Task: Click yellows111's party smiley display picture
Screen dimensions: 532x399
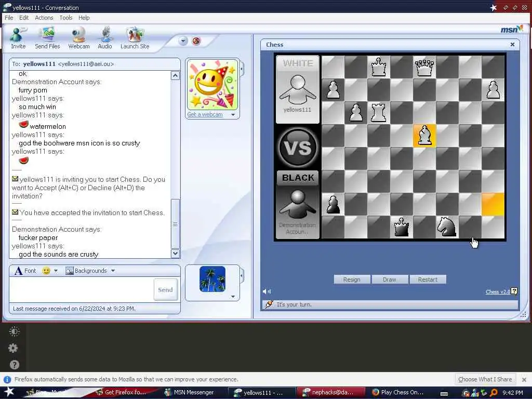Action: tap(212, 85)
